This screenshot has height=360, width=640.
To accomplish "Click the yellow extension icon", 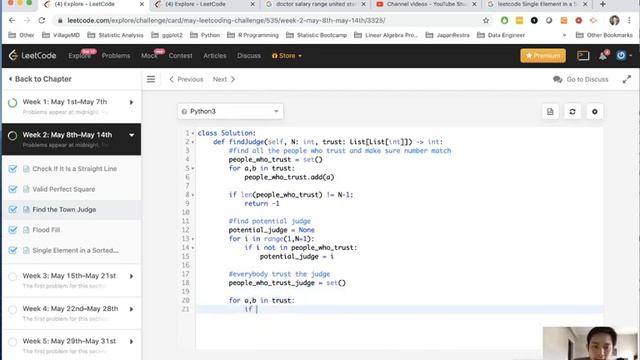I will point(519,20).
